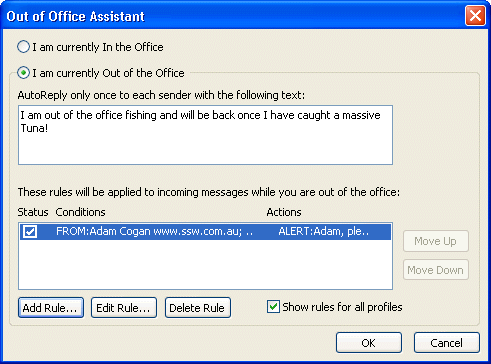Click empty area of the rules list
This screenshot has height=364, width=491.
point(205,265)
